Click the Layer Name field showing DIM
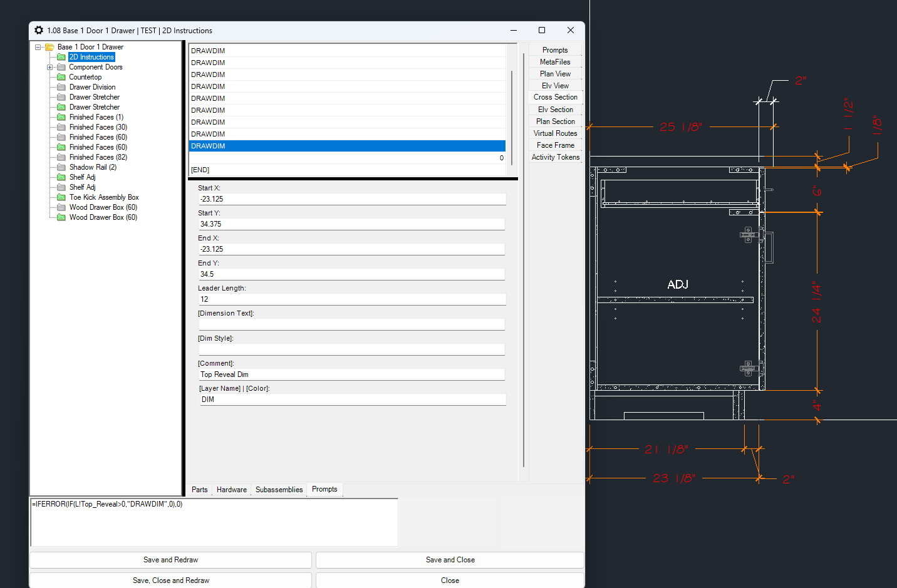 click(x=352, y=400)
